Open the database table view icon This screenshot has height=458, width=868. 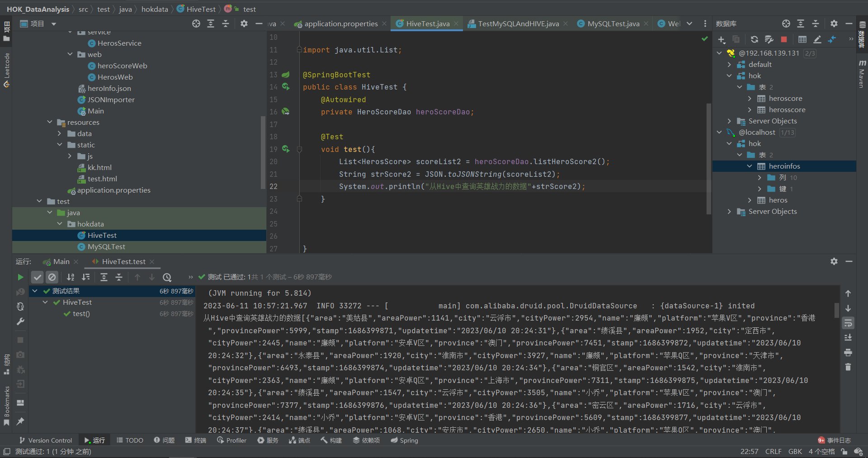(802, 39)
